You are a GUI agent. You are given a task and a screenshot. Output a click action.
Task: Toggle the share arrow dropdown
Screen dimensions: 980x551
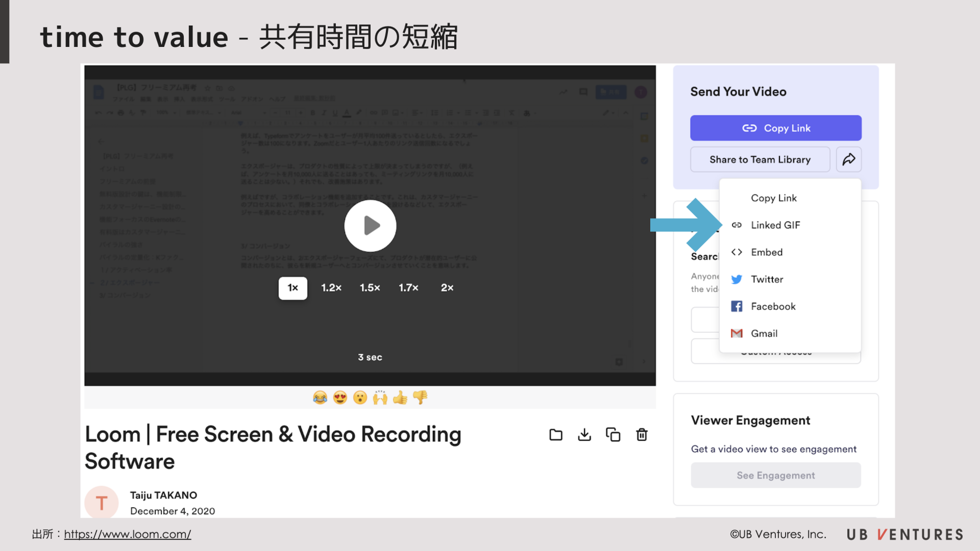pyautogui.click(x=849, y=160)
